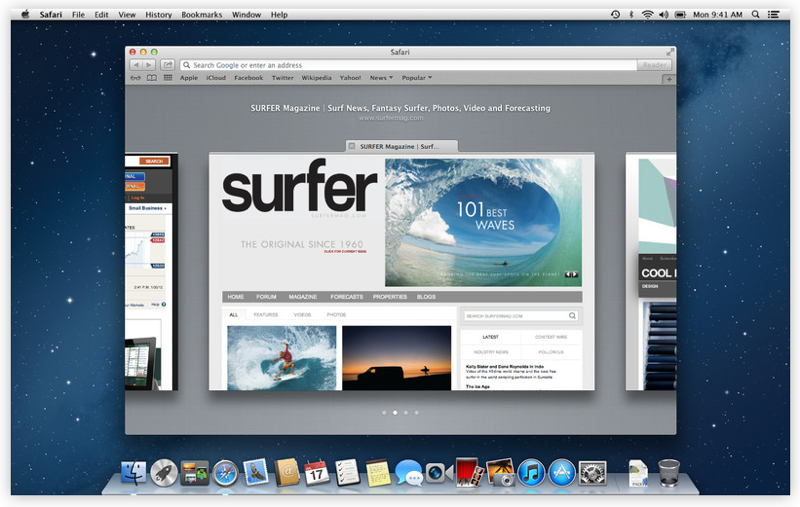
Task: Open Reading List glasses icon
Action: (x=135, y=78)
